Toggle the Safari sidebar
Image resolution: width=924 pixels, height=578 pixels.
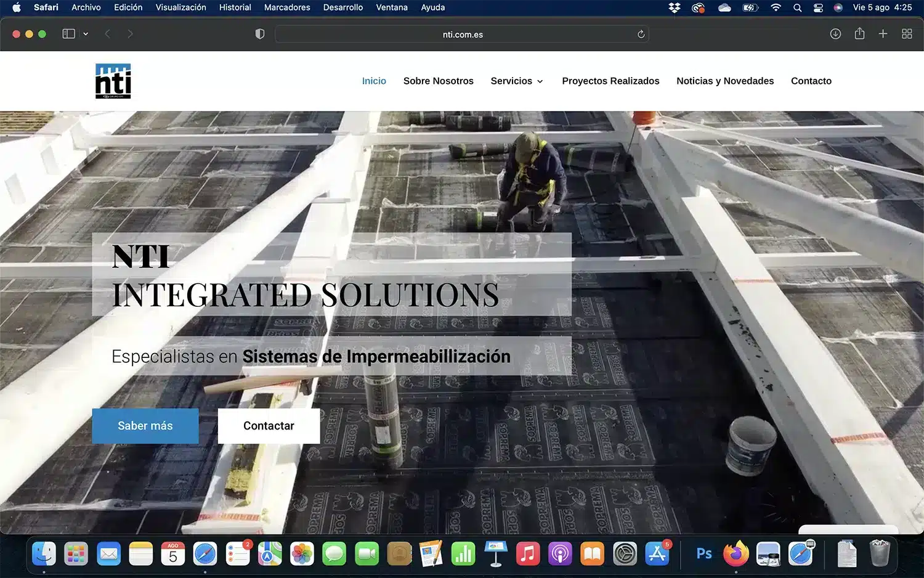point(68,34)
